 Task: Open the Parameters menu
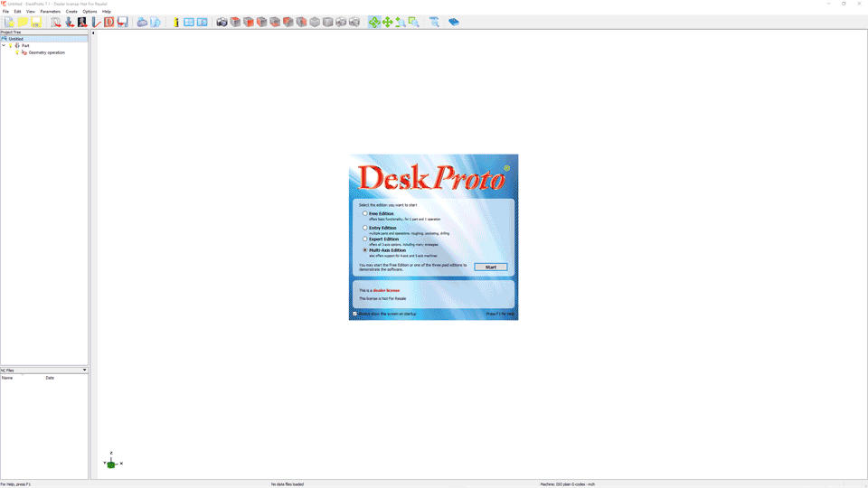pyautogui.click(x=50, y=12)
